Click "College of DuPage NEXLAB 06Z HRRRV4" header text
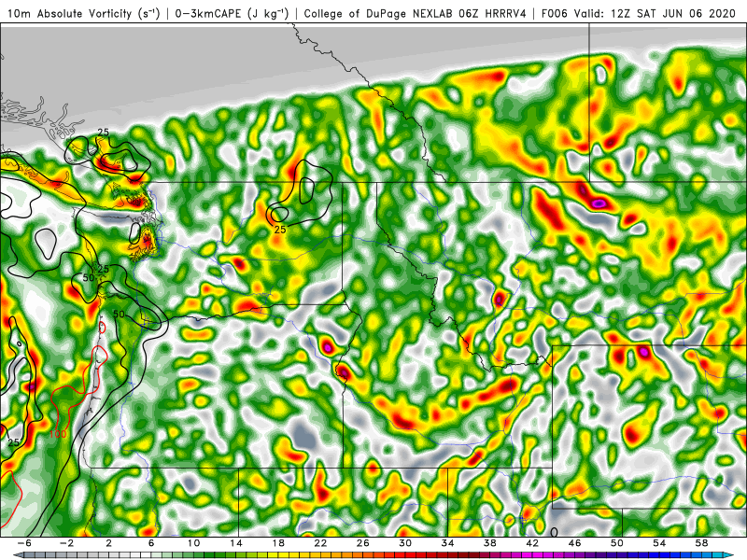This screenshot has height=560, width=747. click(x=415, y=13)
